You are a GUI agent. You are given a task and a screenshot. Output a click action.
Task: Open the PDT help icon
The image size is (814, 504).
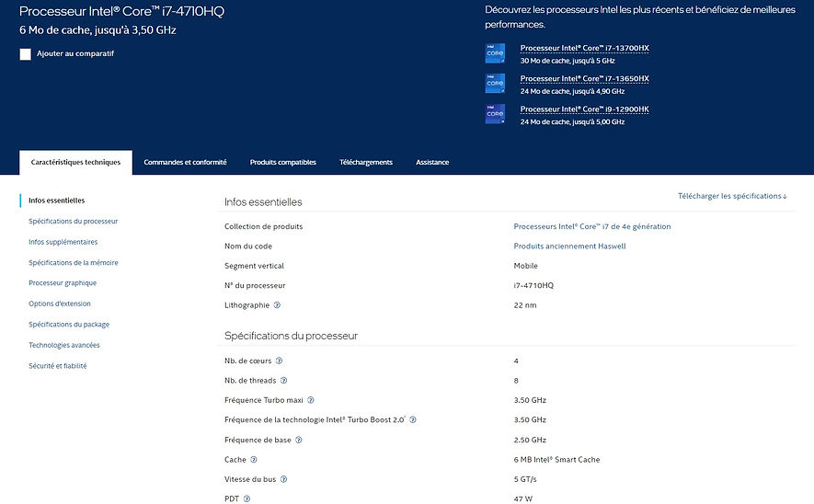pos(246,498)
